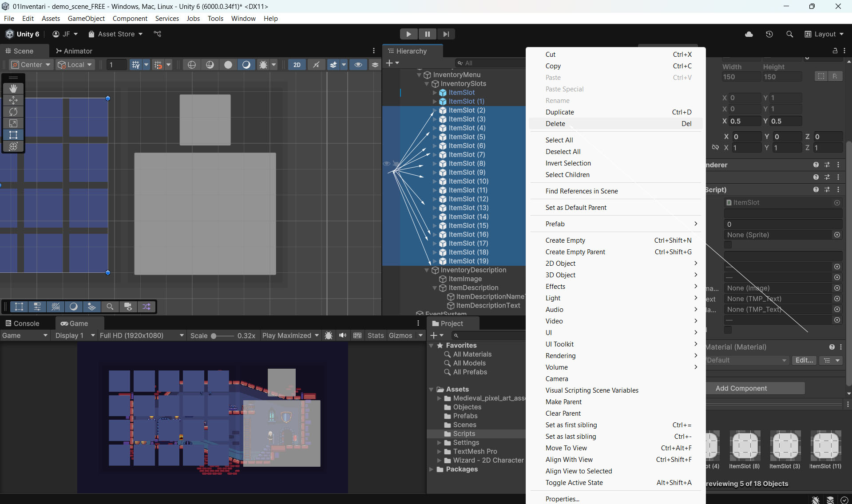Select the Scripts folder in Project
852x504 pixels.
click(464, 433)
